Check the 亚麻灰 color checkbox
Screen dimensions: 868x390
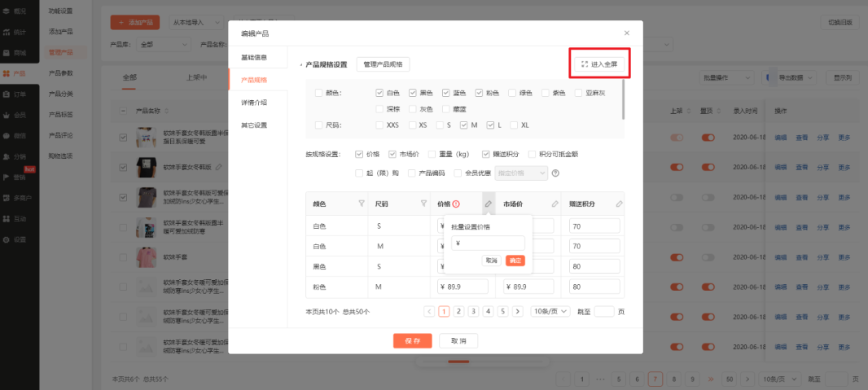point(578,93)
